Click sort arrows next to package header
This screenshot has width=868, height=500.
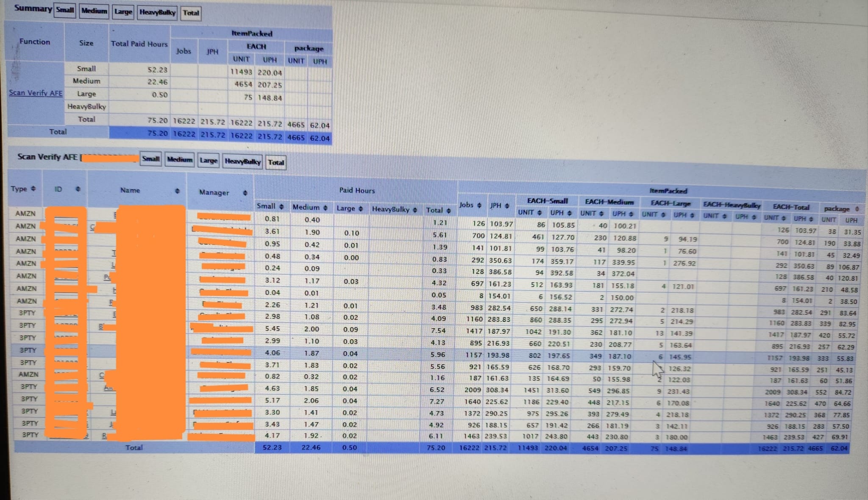click(857, 209)
